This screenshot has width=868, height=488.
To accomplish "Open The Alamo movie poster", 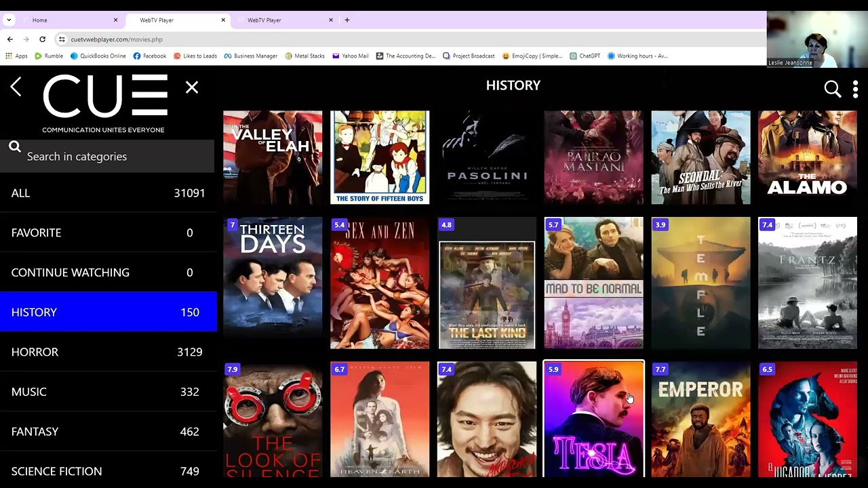I will (808, 157).
